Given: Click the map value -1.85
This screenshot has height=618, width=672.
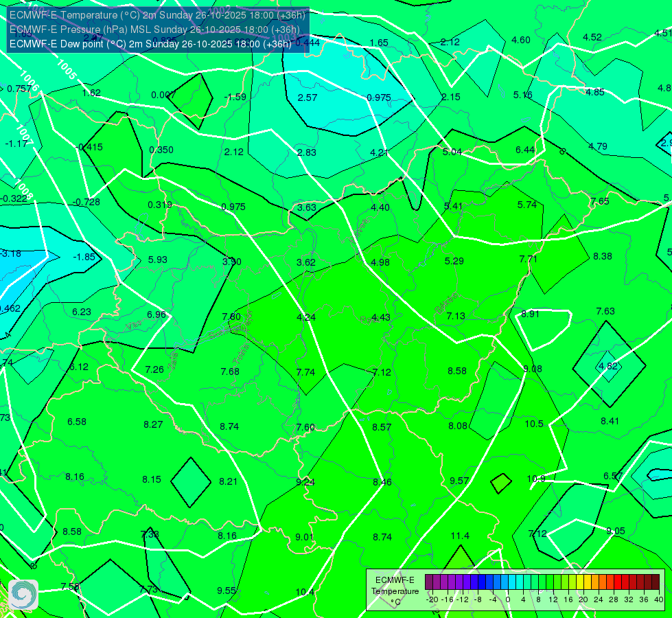Looking at the screenshot, I should click(84, 257).
